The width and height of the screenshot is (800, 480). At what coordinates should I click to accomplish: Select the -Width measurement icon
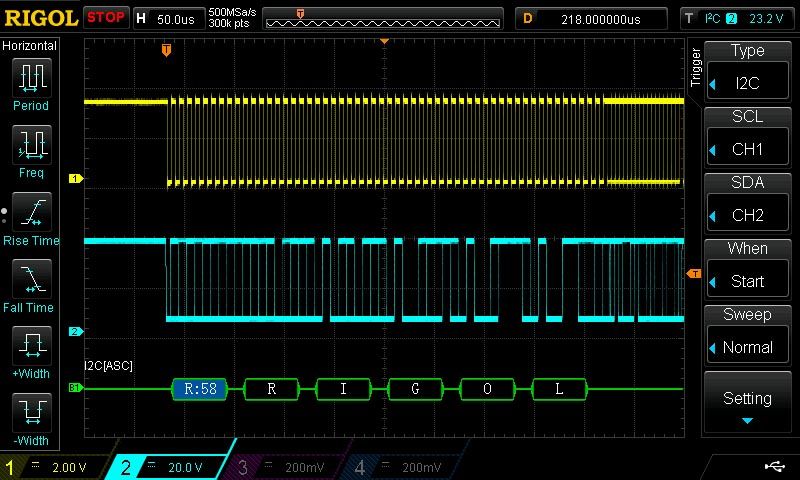point(30,412)
